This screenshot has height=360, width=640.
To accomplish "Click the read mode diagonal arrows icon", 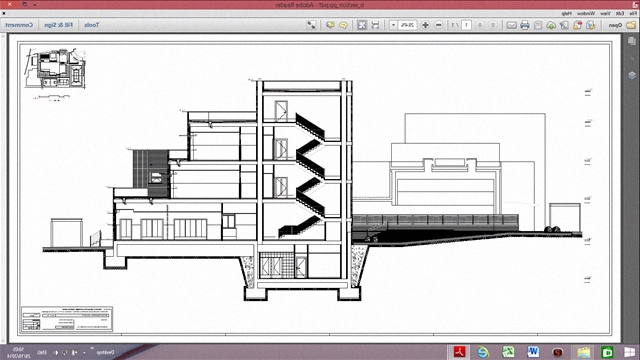I will (x=311, y=25).
